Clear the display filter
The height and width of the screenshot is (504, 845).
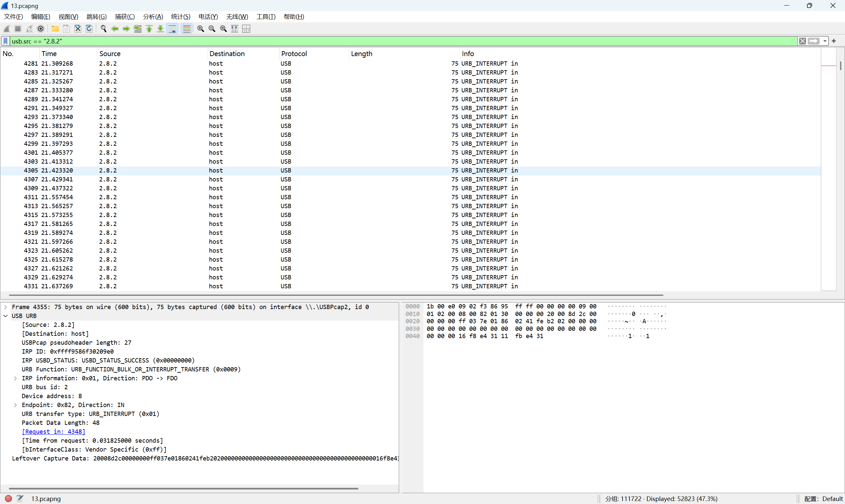pos(802,41)
